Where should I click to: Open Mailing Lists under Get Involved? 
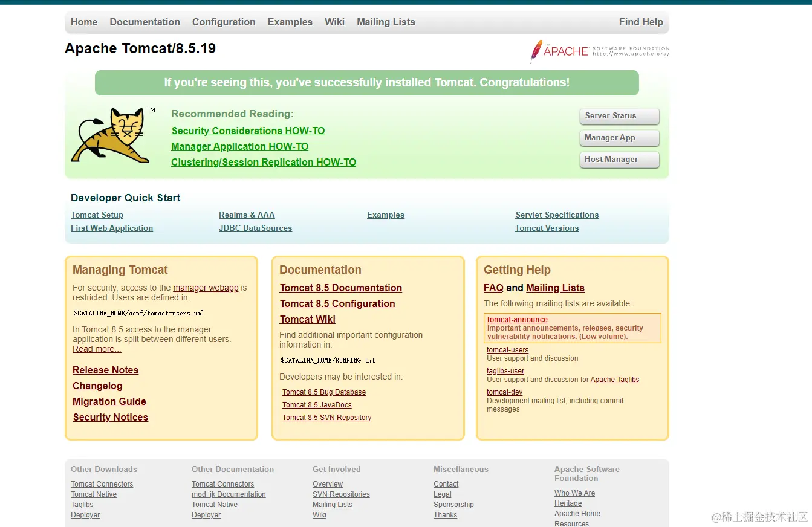pos(333,505)
